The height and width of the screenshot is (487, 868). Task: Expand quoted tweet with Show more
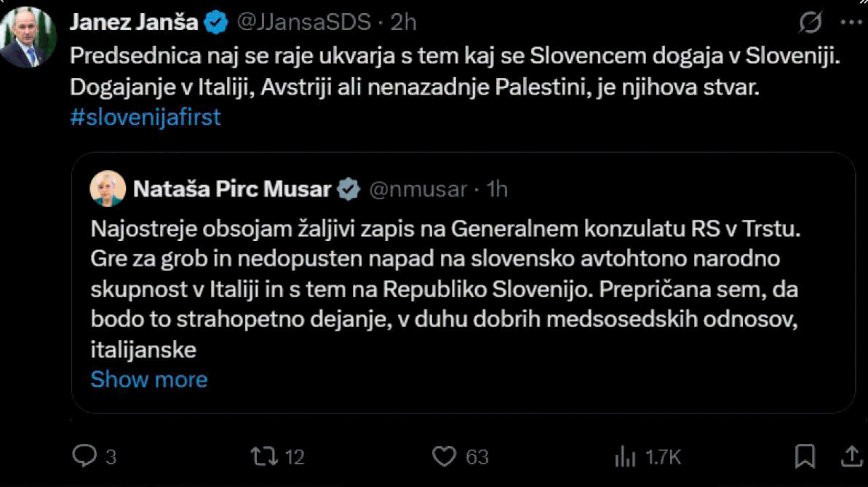pos(149,379)
